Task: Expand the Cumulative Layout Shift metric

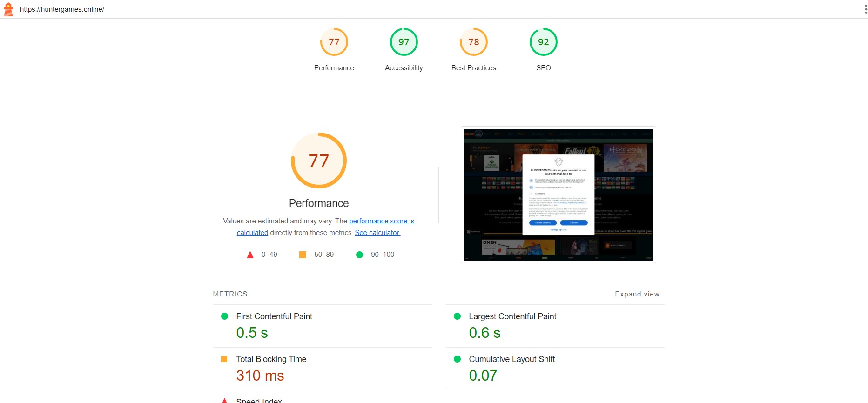Action: pyautogui.click(x=511, y=359)
